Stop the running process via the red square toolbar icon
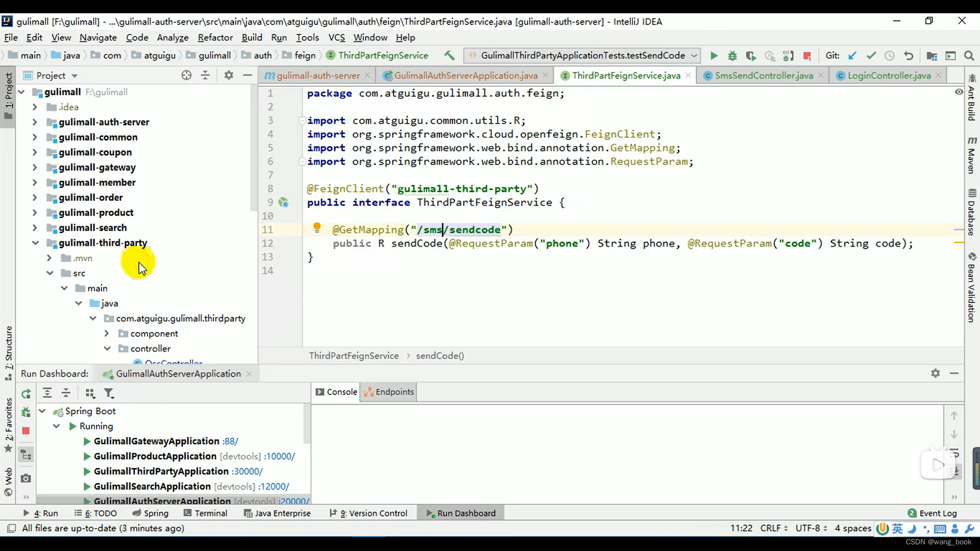Screen dimensions: 980x551 [807, 56]
